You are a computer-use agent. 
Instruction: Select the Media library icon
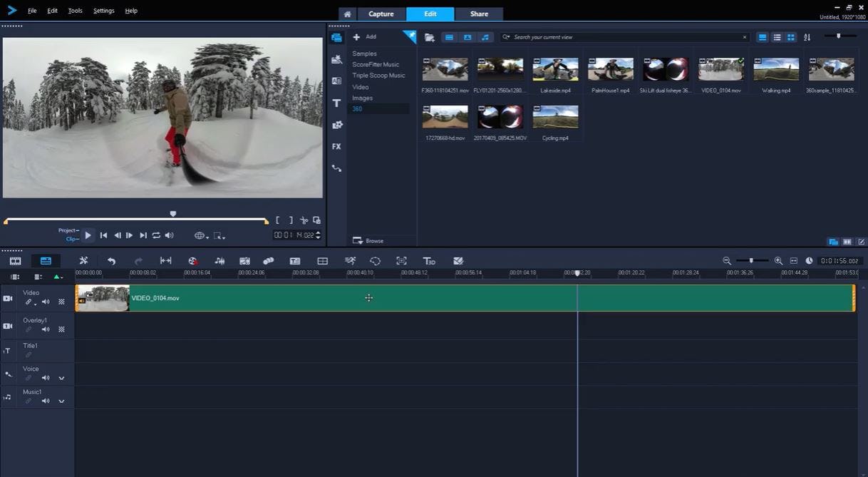[x=336, y=37]
